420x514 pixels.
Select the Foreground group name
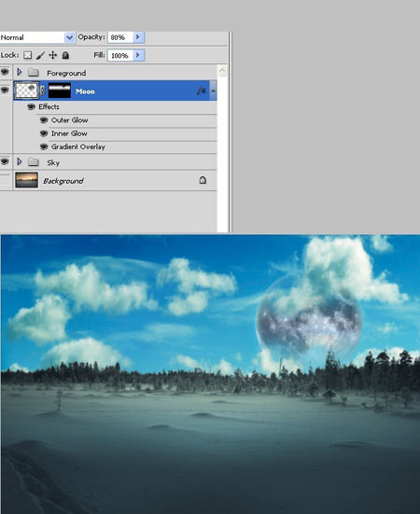click(66, 73)
